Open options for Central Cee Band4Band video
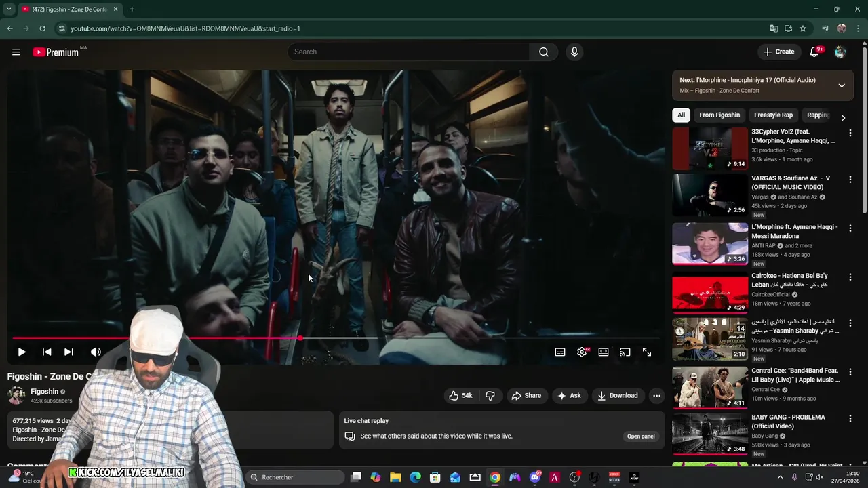The image size is (868, 488). 850,372
